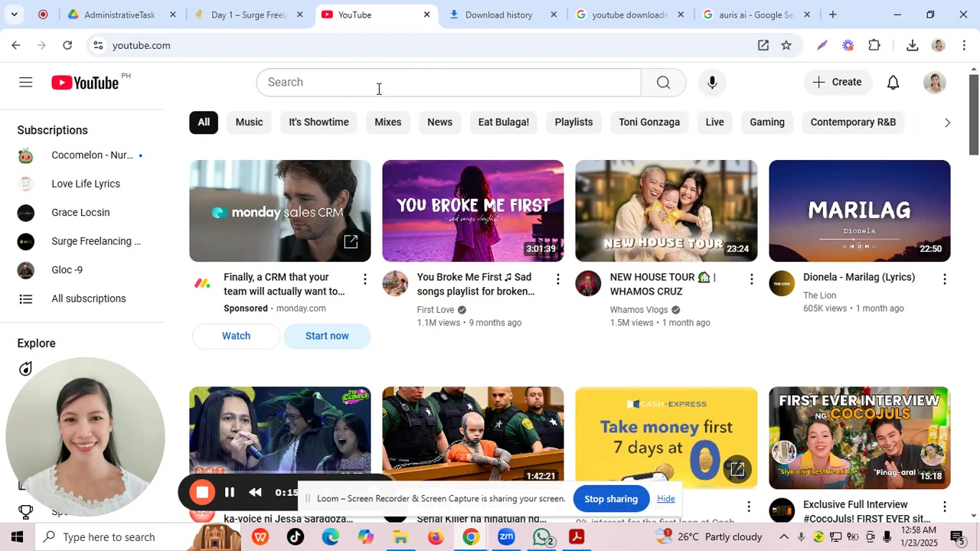Open the YouTube guide hamburger menu
Image resolution: width=980 pixels, height=551 pixels.
coord(26,83)
